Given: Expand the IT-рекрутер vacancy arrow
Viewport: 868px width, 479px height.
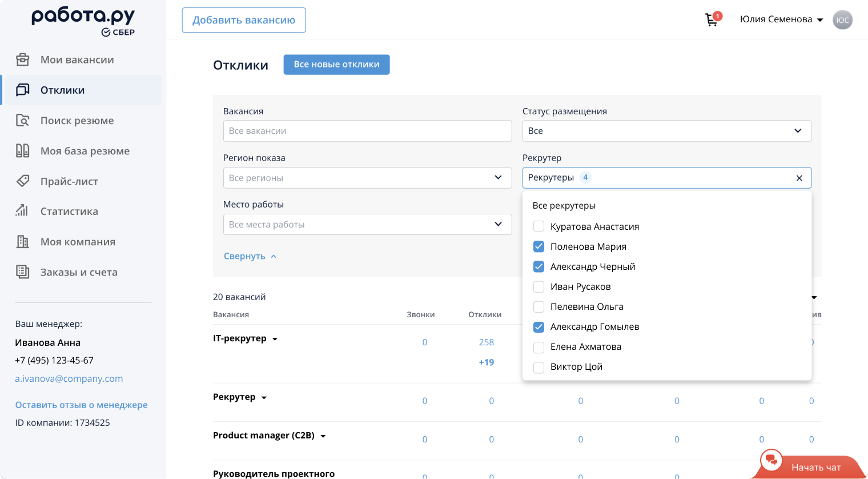Looking at the screenshot, I should pos(275,339).
